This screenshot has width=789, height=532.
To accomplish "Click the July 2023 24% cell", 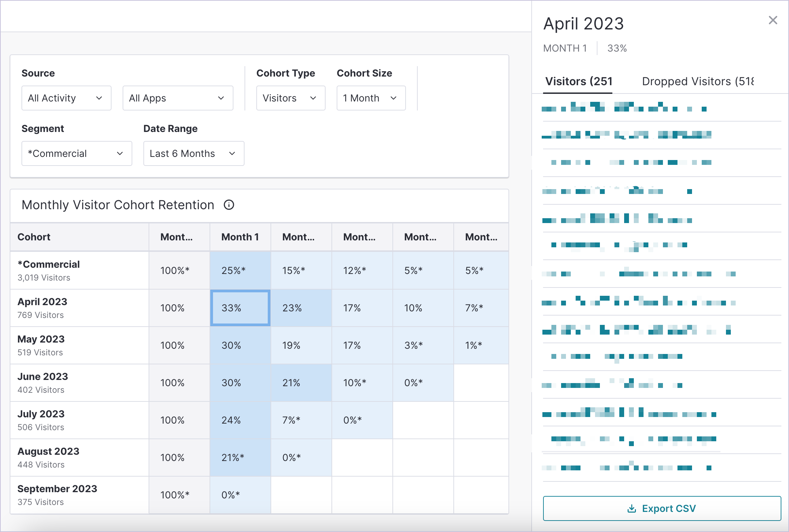I will 240,420.
